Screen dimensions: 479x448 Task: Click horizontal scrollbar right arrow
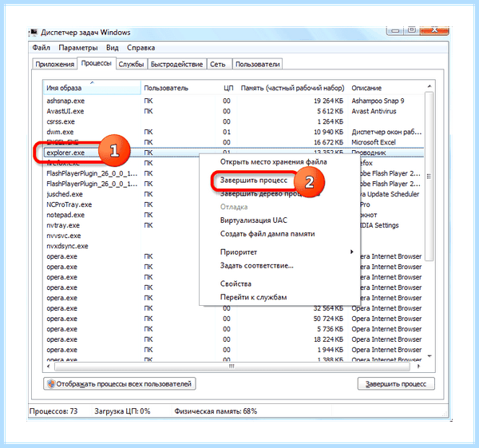[418, 366]
